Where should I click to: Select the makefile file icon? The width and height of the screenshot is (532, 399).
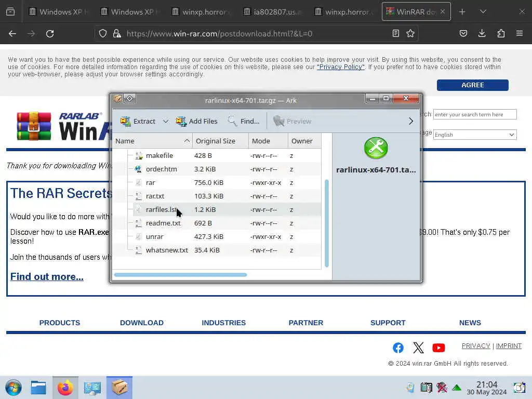[139, 156]
